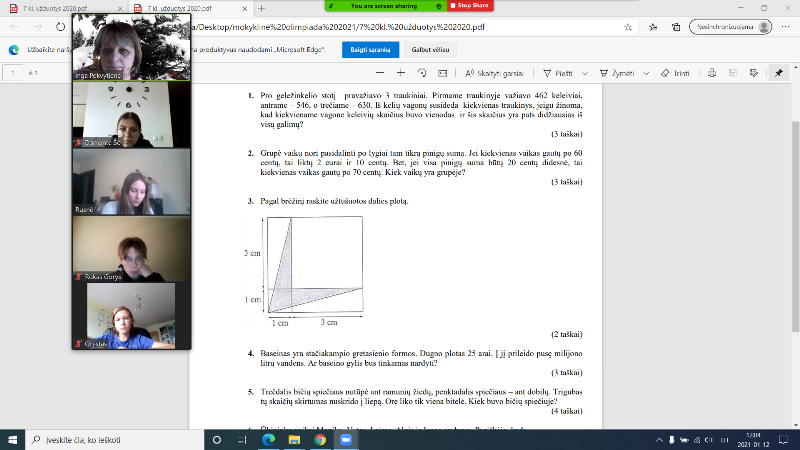The image size is (800, 450).
Task: Open browser Collections icon
Action: coord(675,27)
